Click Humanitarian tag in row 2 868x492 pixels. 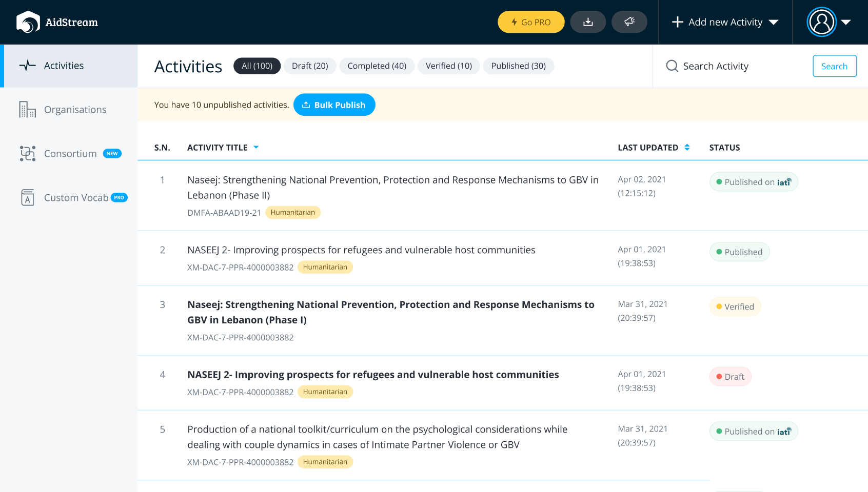pyautogui.click(x=325, y=267)
